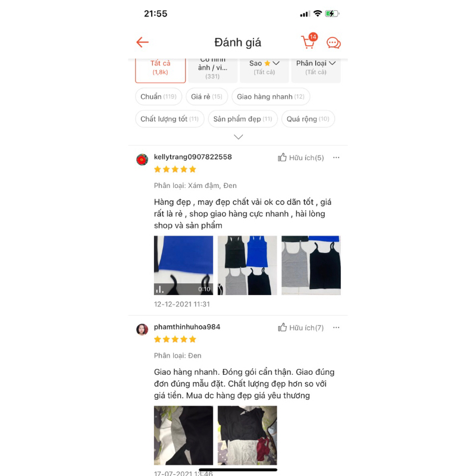
Task: Open more options for phamthinhuhoa984's review
Action: click(x=336, y=328)
